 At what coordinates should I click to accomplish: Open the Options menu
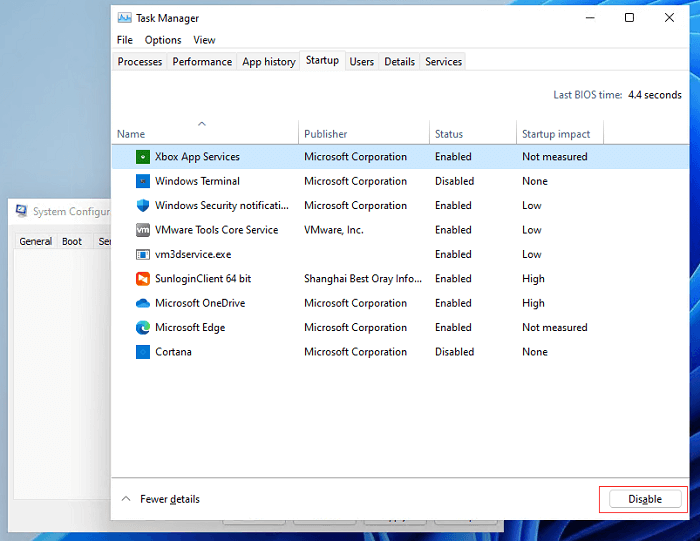[x=163, y=40]
